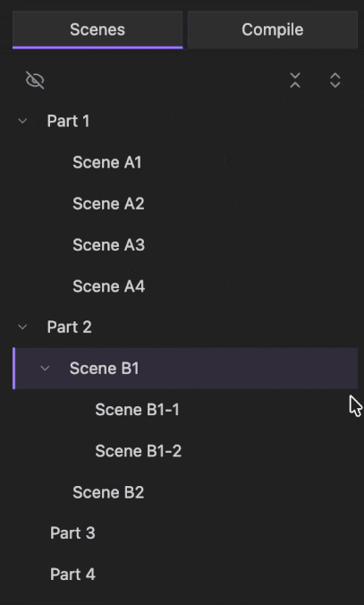The height and width of the screenshot is (605, 364).
Task: Collapse the Scene B1 chevron
Action: pyautogui.click(x=45, y=369)
